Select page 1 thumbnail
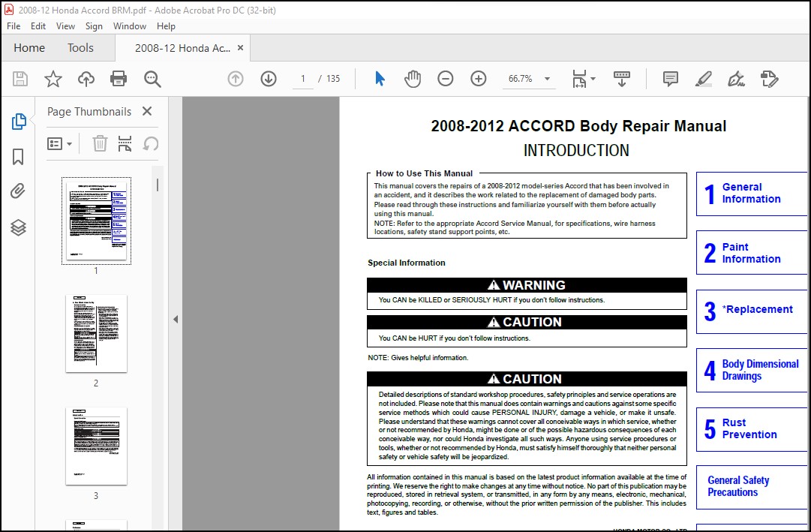This screenshot has height=532, width=811. click(x=96, y=221)
